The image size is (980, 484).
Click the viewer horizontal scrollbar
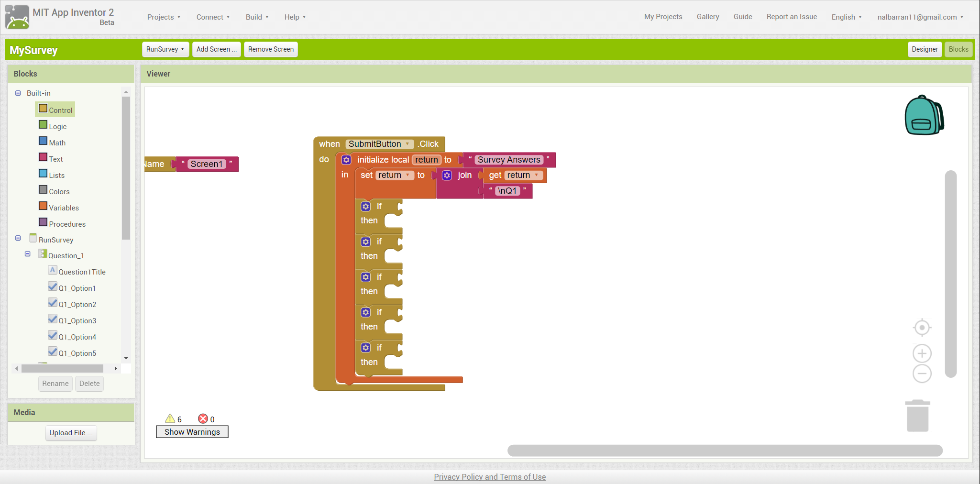point(725,451)
